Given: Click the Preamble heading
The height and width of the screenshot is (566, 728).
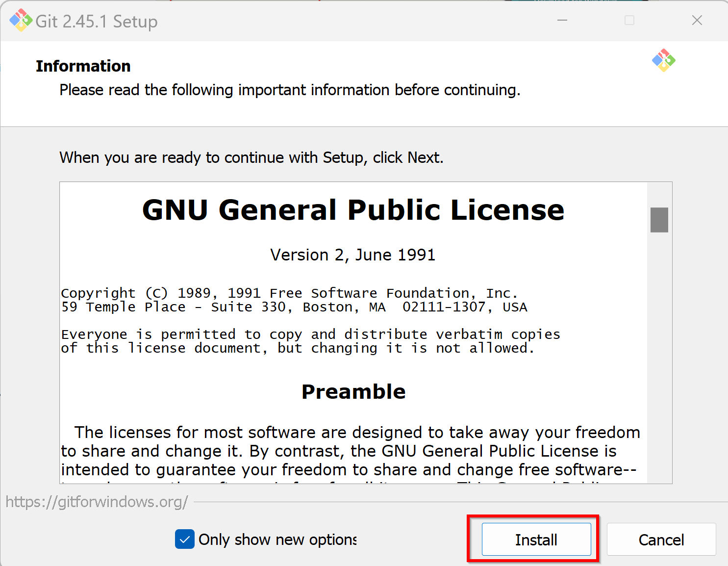Looking at the screenshot, I should coord(353,391).
